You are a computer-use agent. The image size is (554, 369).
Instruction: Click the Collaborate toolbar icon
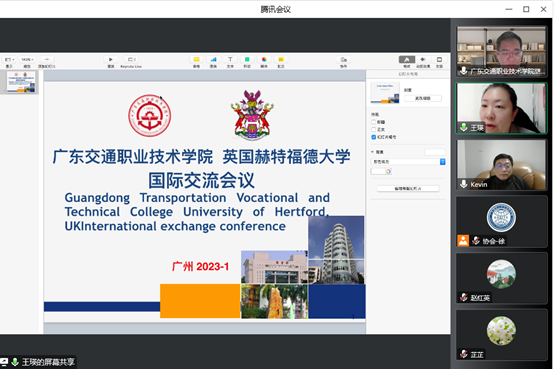point(343,59)
